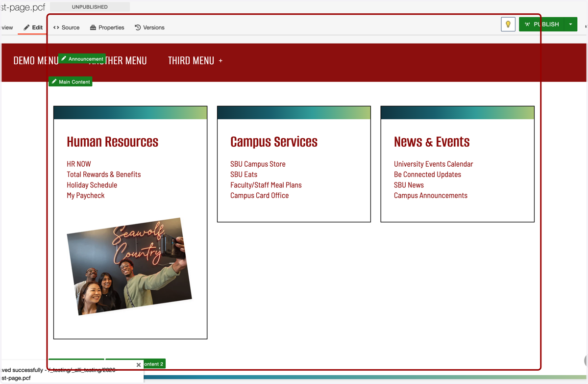Open the Properties tab

point(107,27)
